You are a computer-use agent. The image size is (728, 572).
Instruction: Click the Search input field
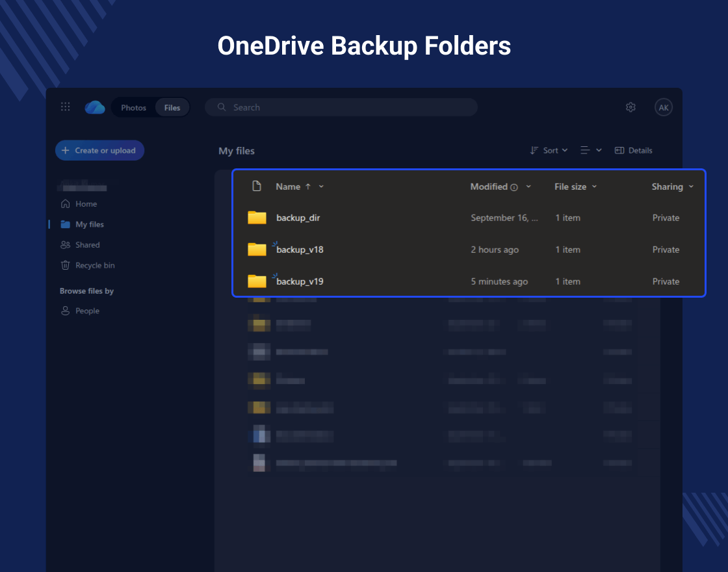pyautogui.click(x=341, y=107)
